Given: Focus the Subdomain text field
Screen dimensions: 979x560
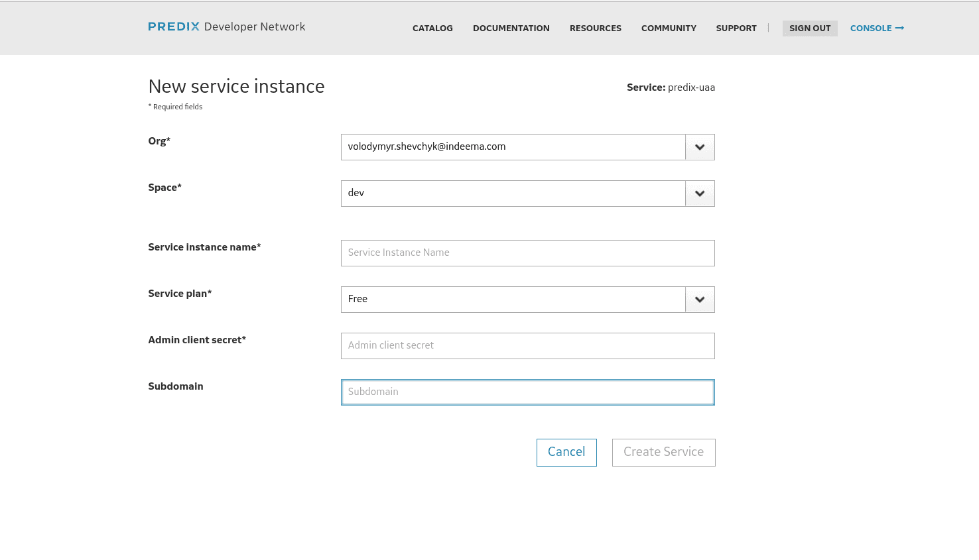Looking at the screenshot, I should click(x=527, y=392).
